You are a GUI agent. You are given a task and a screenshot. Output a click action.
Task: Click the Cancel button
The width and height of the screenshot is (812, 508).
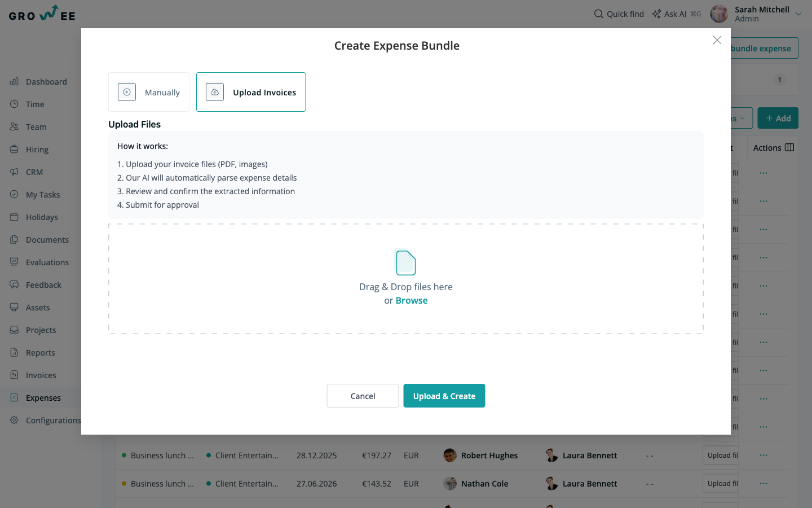pyautogui.click(x=363, y=396)
